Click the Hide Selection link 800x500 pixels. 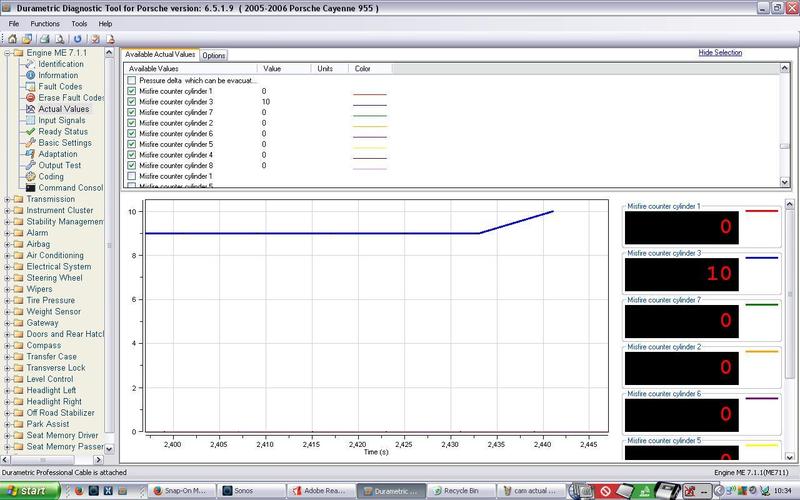720,53
